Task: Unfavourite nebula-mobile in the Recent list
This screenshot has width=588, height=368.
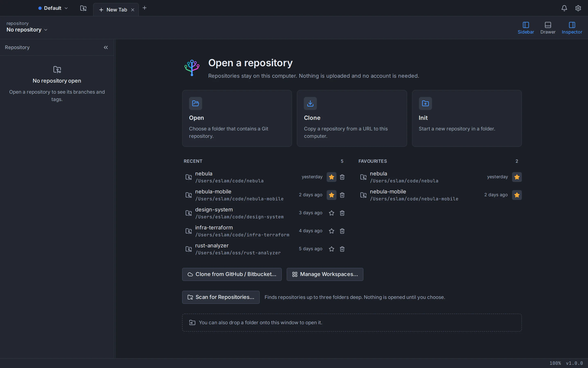Action: [x=331, y=195]
